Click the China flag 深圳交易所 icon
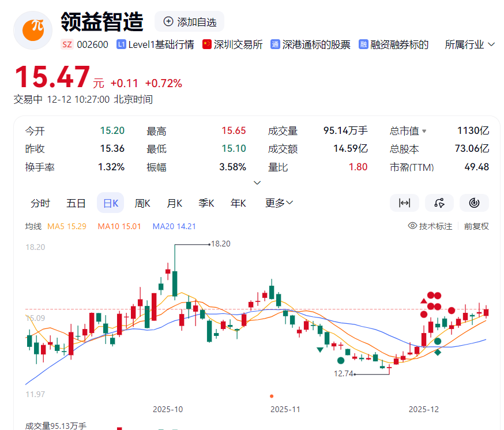Image resolution: width=504 pixels, height=430 pixels. pyautogui.click(x=206, y=44)
